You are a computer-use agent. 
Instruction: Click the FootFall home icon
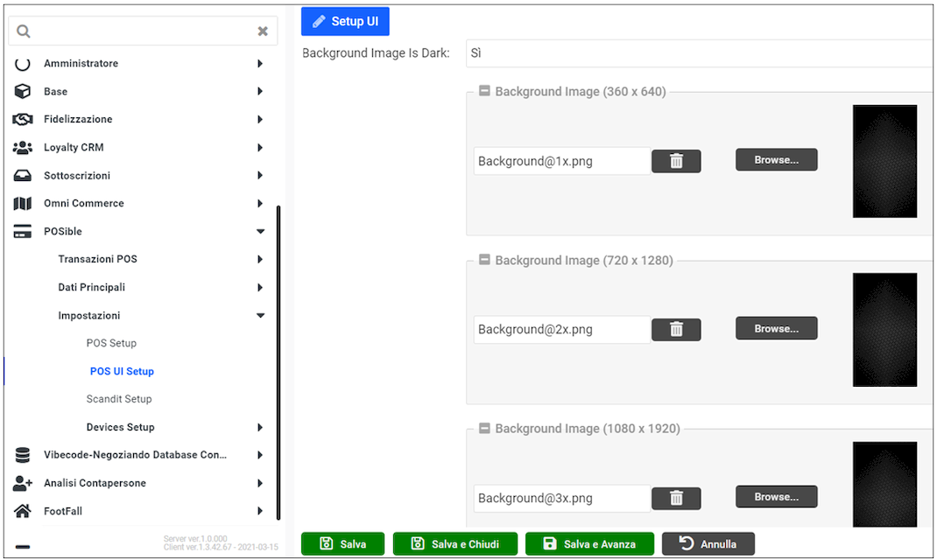(x=23, y=511)
